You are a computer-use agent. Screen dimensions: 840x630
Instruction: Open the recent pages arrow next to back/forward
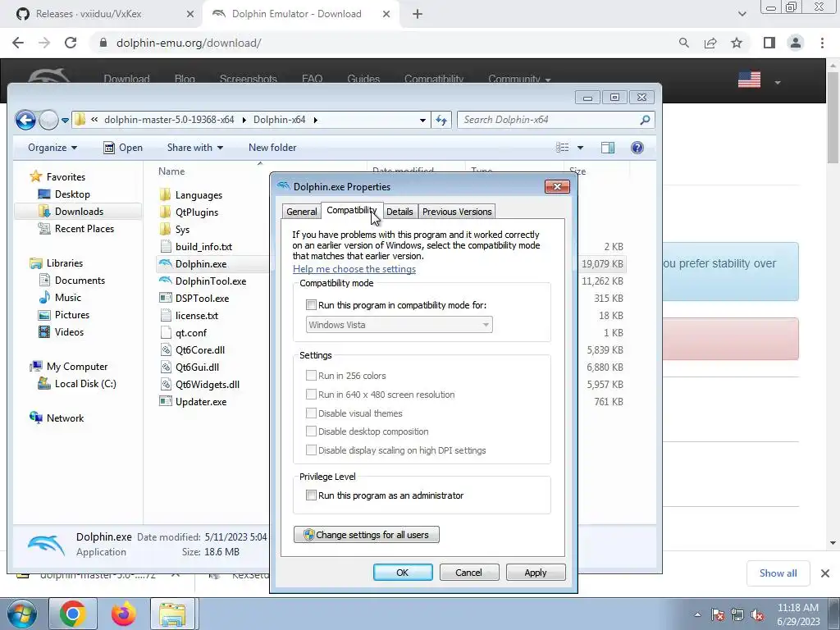[65, 121]
